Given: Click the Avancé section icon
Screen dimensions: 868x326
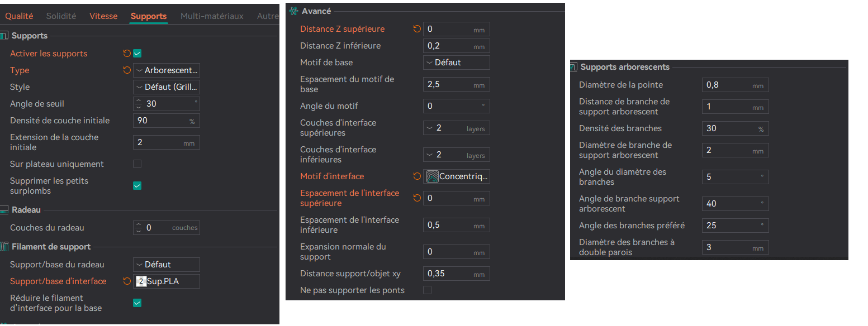Looking at the screenshot, I should [293, 11].
